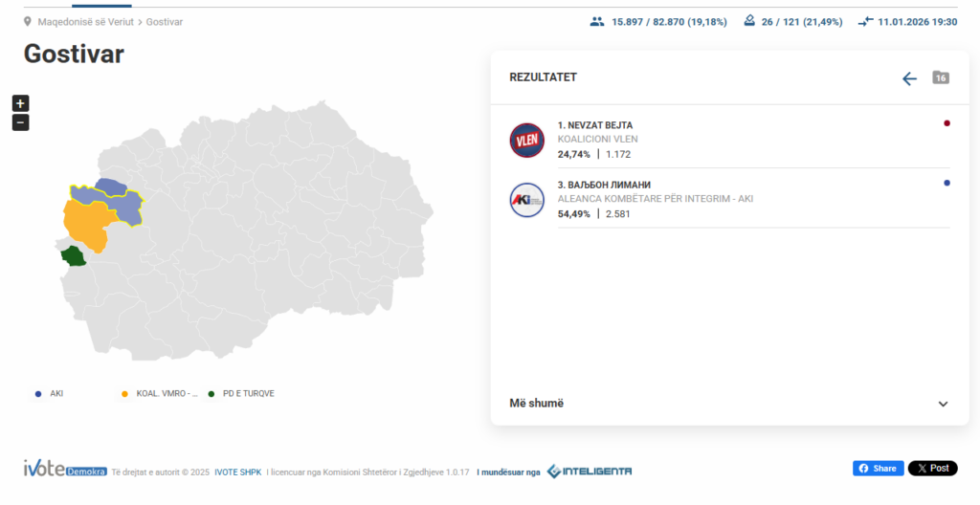Viewport: 980px width, 505px height.
Task: Toggle the AKI legend entry
Action: 50,393
